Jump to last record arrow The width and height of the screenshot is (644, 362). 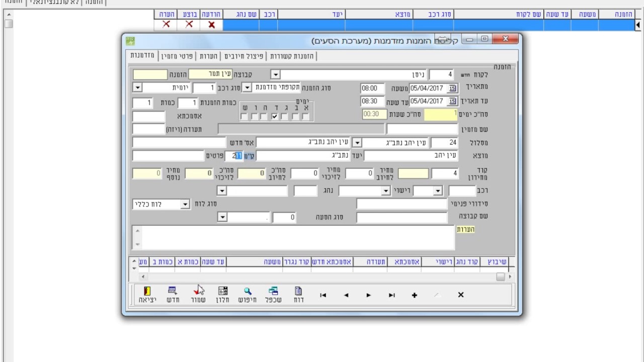click(392, 295)
